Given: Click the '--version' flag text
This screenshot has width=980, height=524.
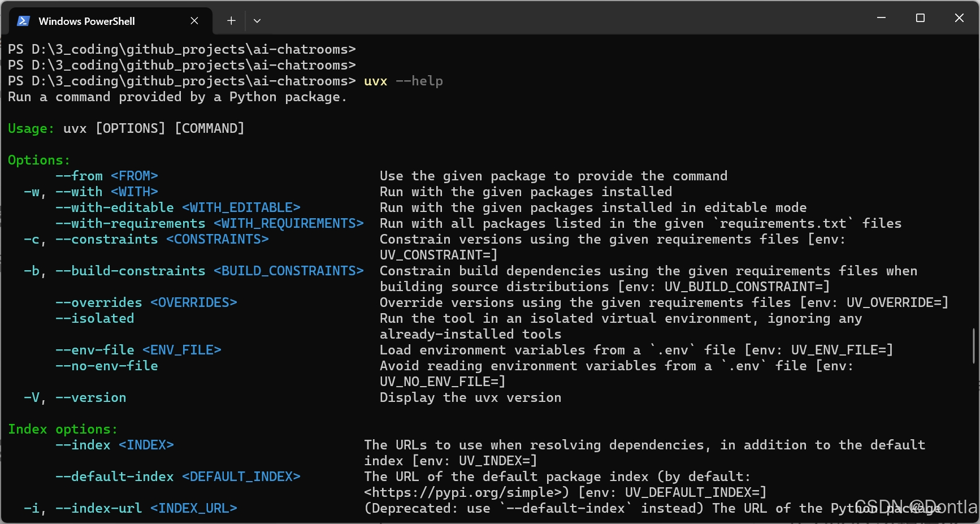Looking at the screenshot, I should point(92,397).
